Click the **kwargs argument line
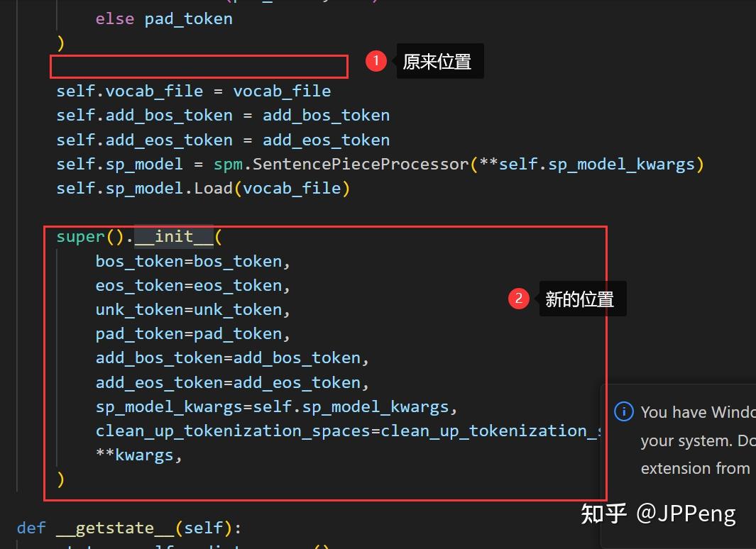The image size is (756, 549). [x=140, y=455]
